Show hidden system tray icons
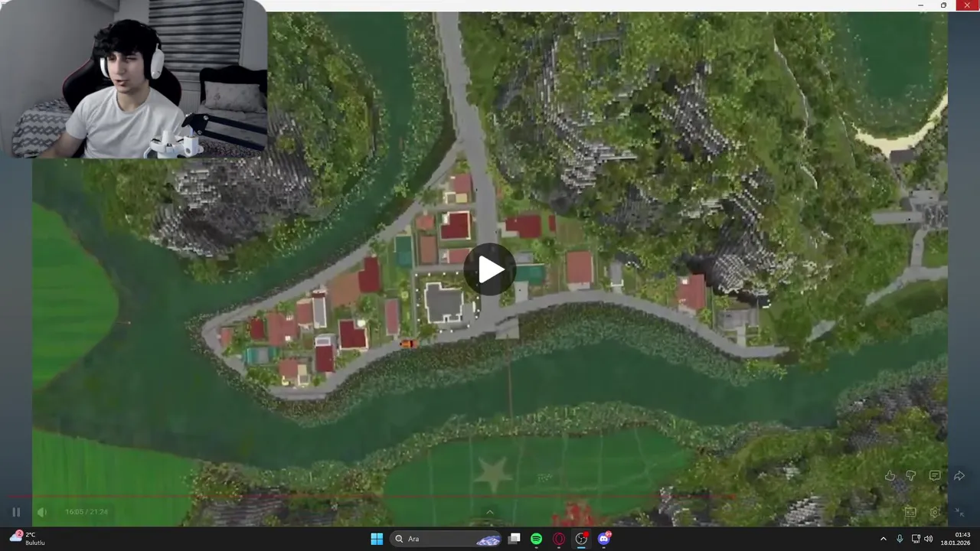This screenshot has height=551, width=980. click(883, 539)
